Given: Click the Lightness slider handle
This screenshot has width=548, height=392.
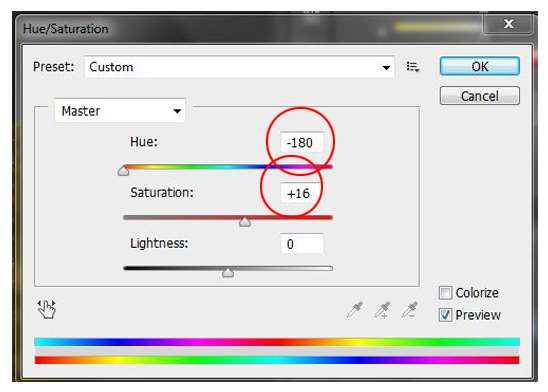Looking at the screenshot, I should point(228,273).
